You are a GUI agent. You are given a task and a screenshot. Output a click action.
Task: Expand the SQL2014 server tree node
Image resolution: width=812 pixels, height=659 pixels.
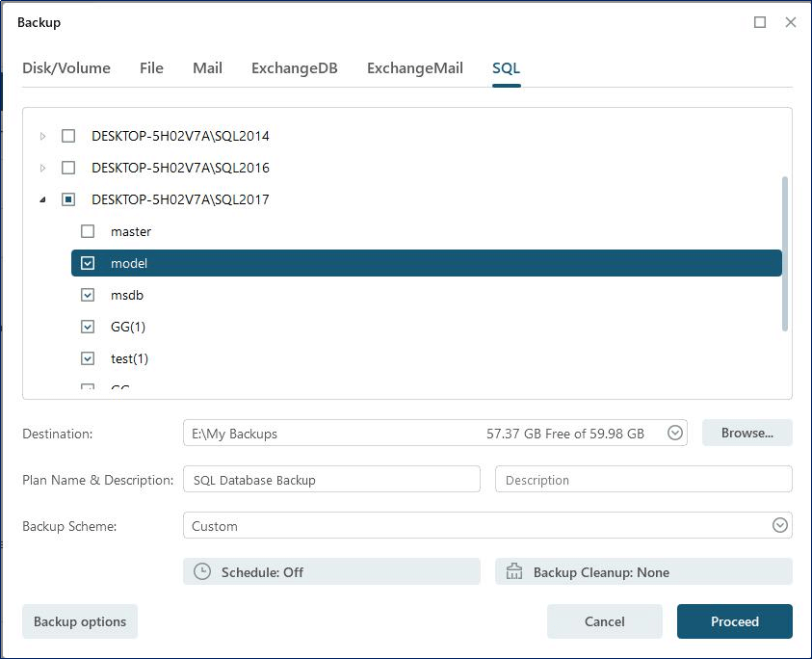[x=42, y=136]
